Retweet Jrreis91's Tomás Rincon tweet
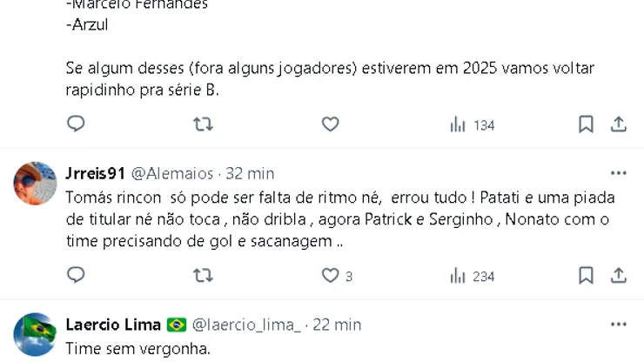This screenshot has width=644, height=362. tap(202, 276)
